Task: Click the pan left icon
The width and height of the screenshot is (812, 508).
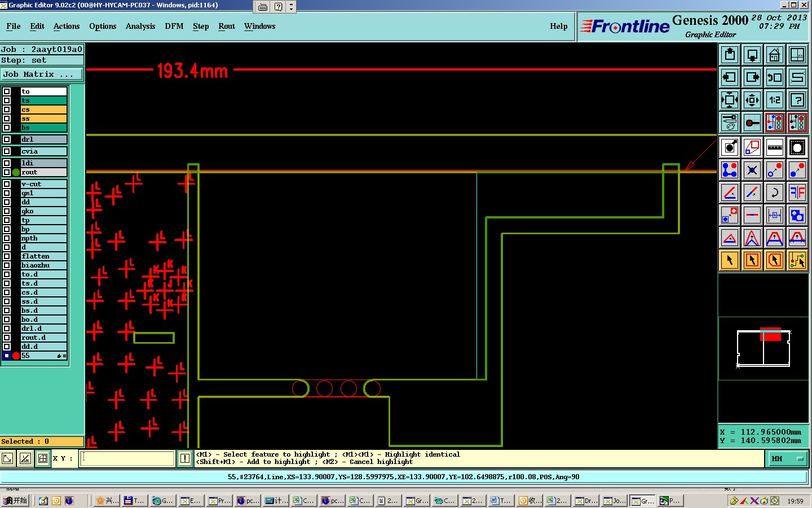Action: tap(730, 77)
